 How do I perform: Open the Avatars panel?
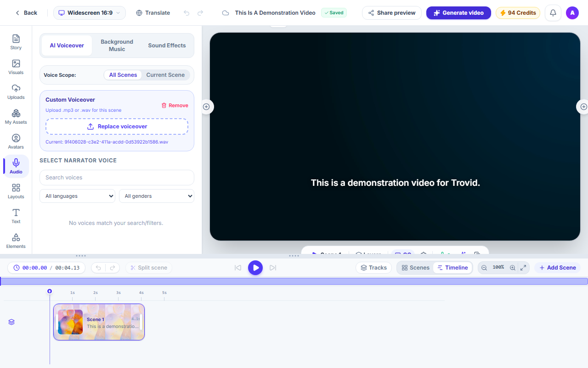(16, 141)
